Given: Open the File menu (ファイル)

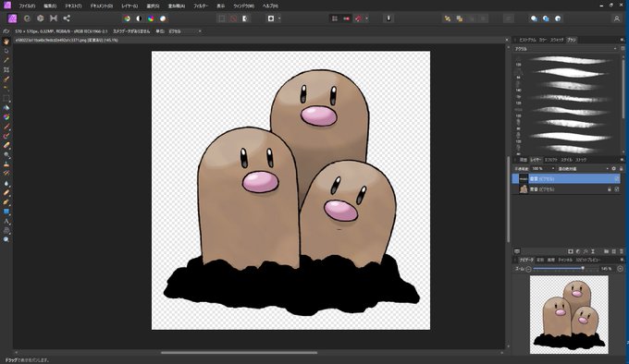Looking at the screenshot, I should (x=27, y=6).
